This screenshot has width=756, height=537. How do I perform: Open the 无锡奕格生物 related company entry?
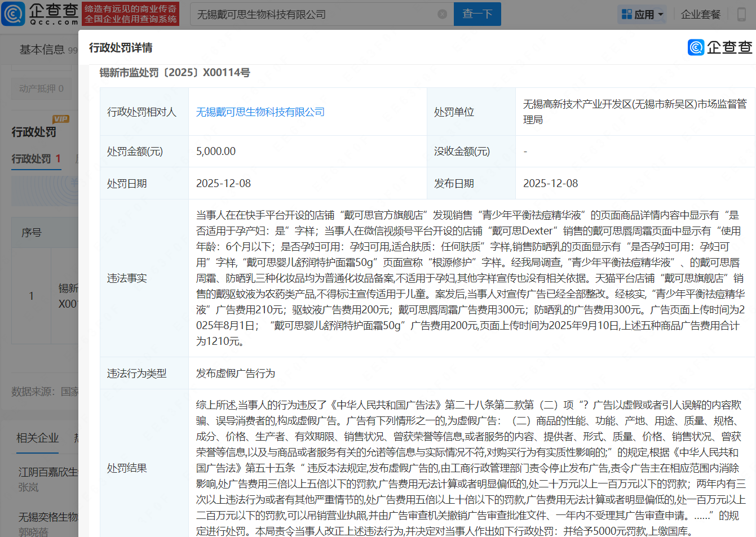pos(48,517)
